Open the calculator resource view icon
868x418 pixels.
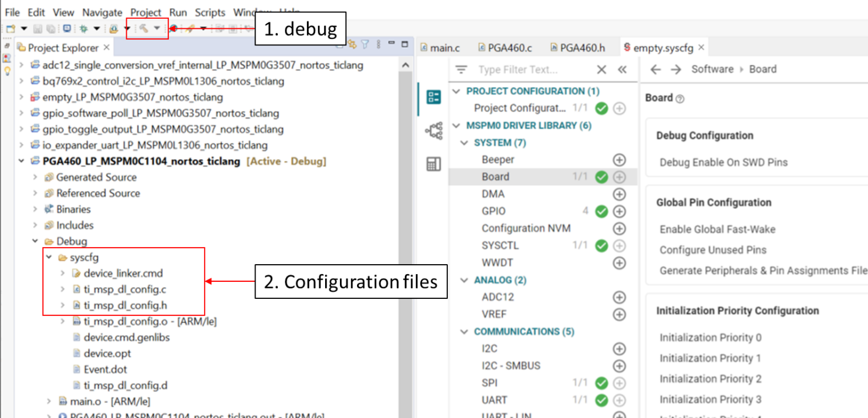pos(434,164)
